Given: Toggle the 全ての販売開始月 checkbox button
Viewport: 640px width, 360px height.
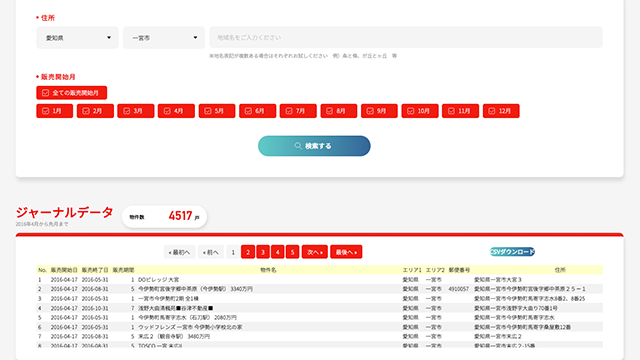Looking at the screenshot, I should click(x=71, y=93).
